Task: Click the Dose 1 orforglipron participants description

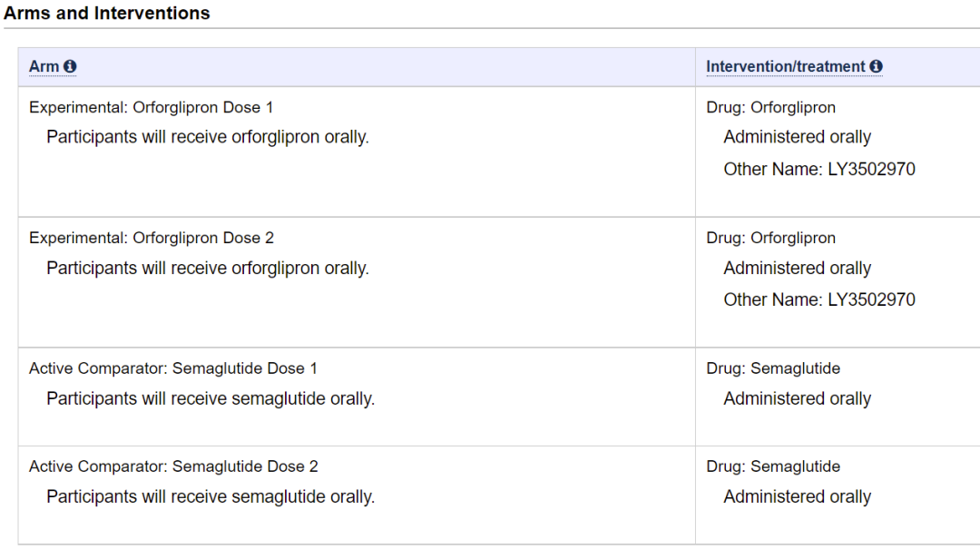Action: coord(208,137)
